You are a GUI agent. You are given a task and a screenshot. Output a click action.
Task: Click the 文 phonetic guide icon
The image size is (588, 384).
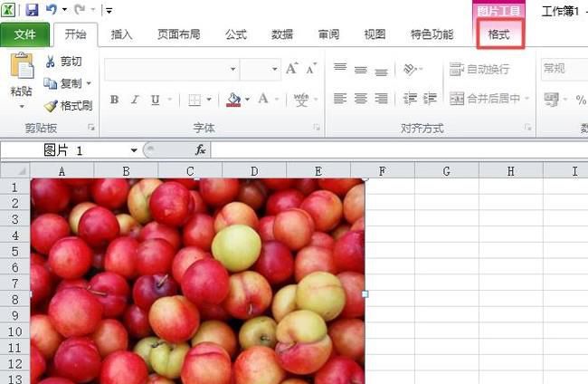click(x=301, y=100)
